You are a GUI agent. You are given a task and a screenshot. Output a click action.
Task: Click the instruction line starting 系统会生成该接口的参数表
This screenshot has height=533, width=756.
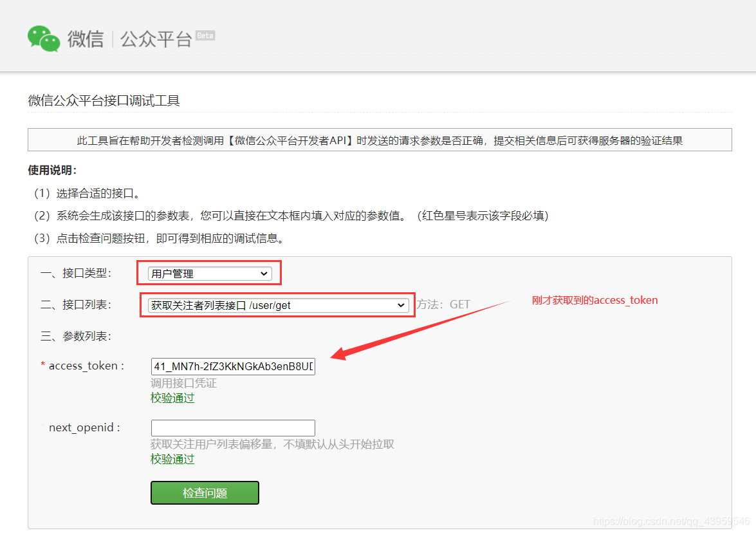coord(291,216)
